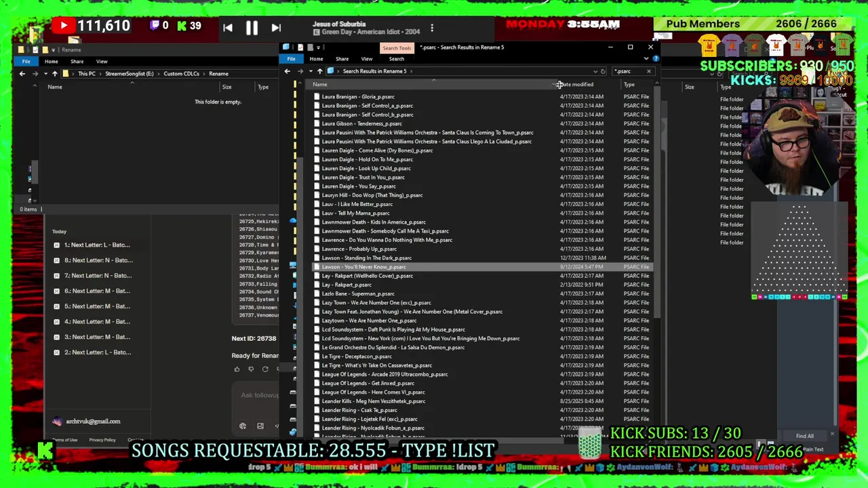Viewport: 868px width, 488px height.
Task: Switch to Search ribbon tab
Action: (396, 59)
